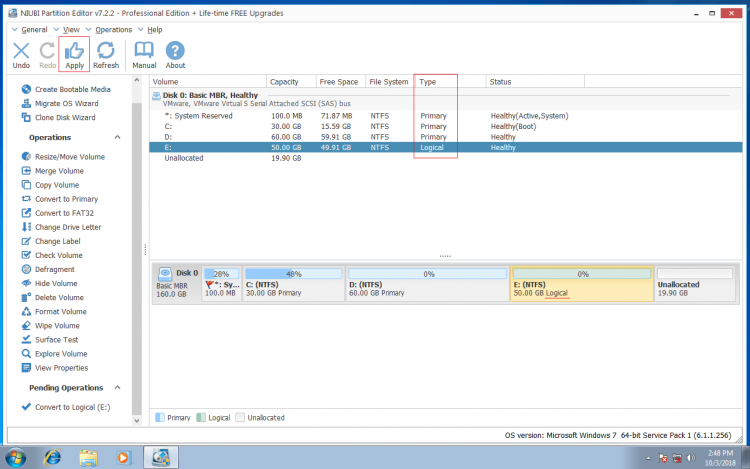Sort by the File System column header

point(390,82)
